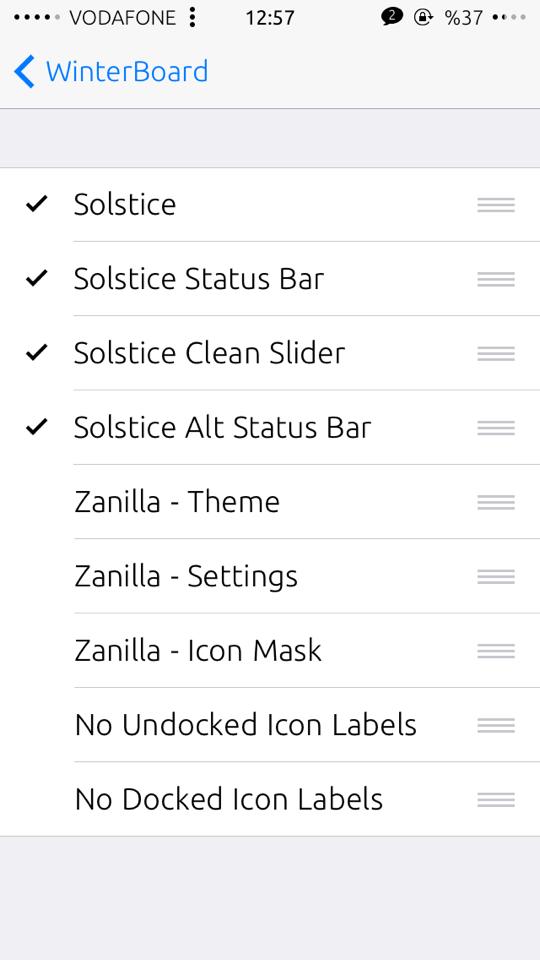Tap the message notification bubble icon

coord(391,17)
